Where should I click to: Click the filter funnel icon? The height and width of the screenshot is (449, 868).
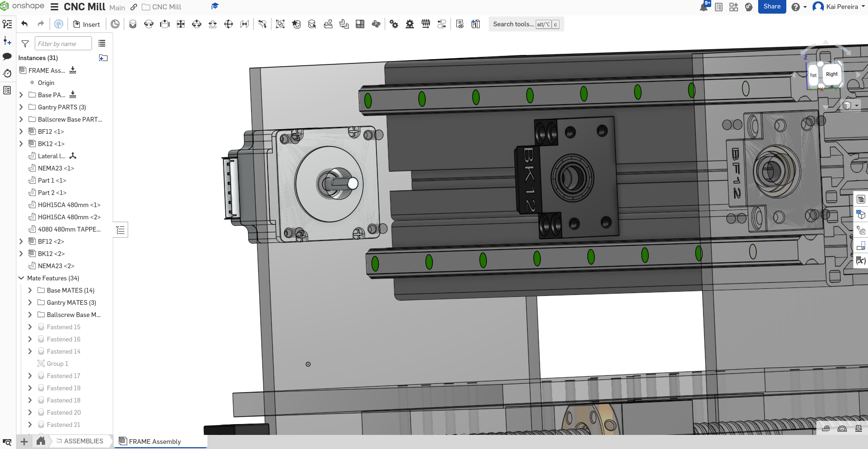pyautogui.click(x=25, y=44)
